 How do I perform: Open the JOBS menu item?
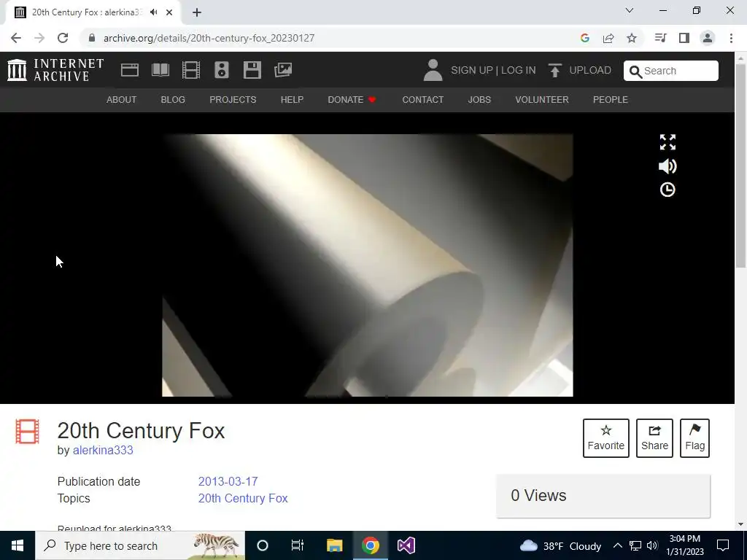479,99
